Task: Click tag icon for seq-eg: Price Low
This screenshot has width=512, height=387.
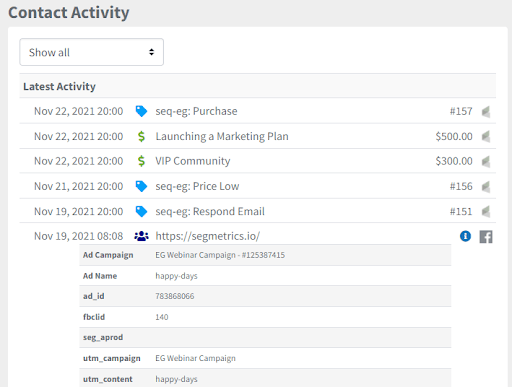Action: [x=141, y=186]
